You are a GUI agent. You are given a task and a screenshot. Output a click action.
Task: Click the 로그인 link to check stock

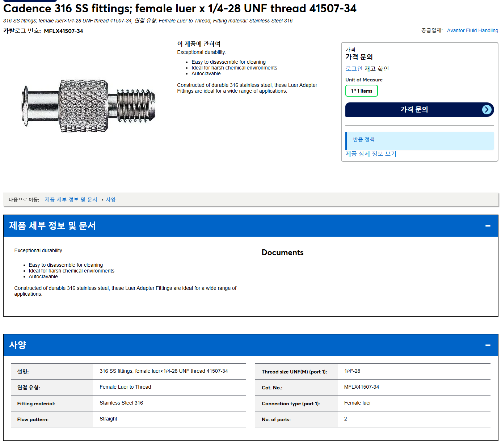(x=354, y=69)
